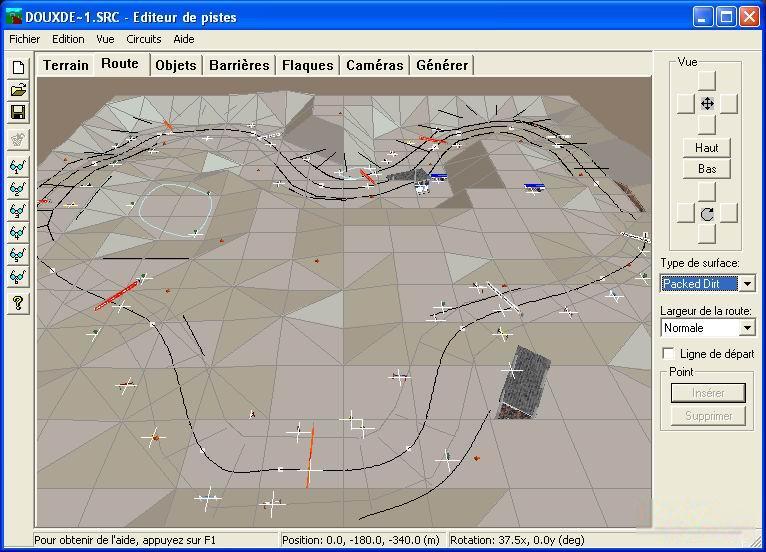The width and height of the screenshot is (766, 552).
Task: Switch to the Générer tab
Action: (442, 65)
